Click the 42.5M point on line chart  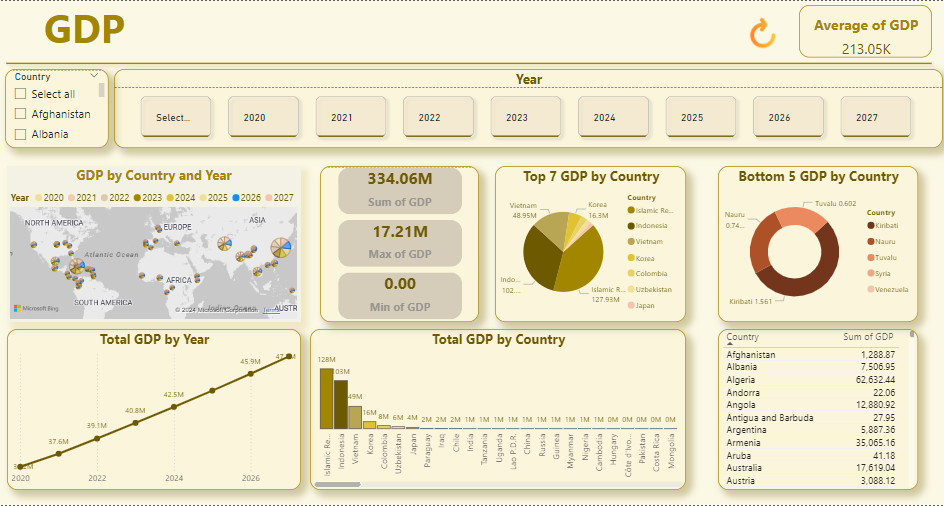coord(174,407)
